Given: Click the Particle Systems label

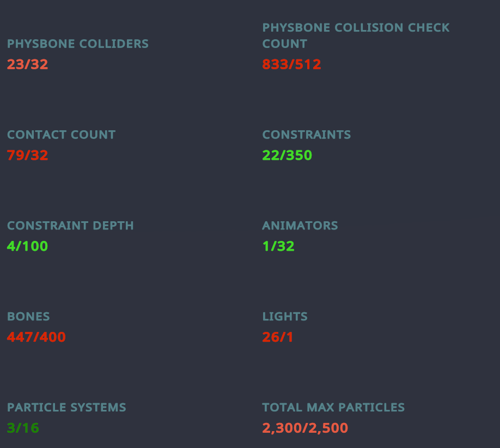Looking at the screenshot, I should (x=66, y=408).
